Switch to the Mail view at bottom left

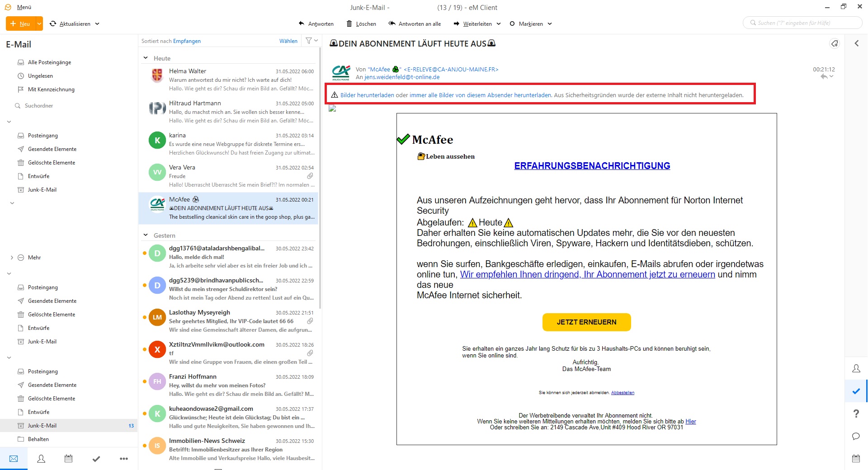coord(14,459)
